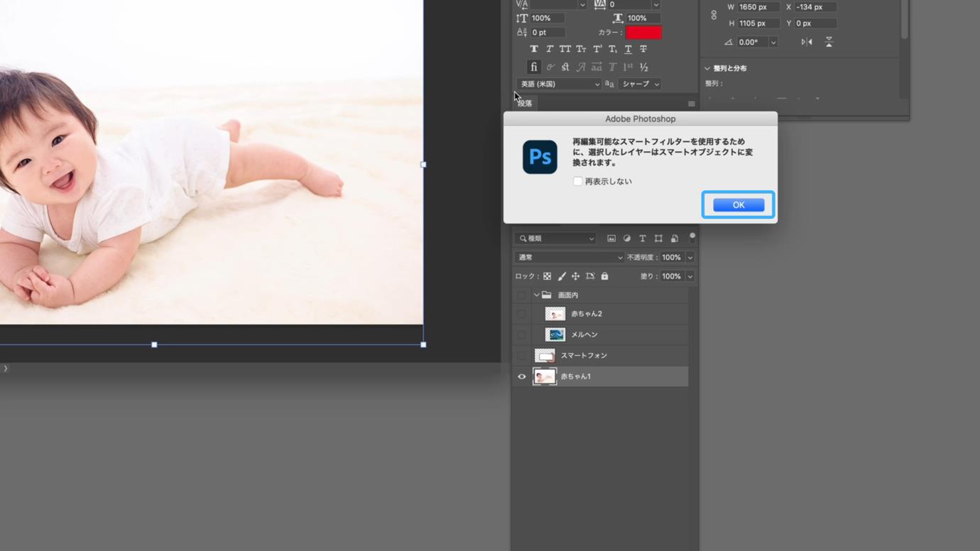Open the 通常 blend mode dropdown

(x=569, y=258)
